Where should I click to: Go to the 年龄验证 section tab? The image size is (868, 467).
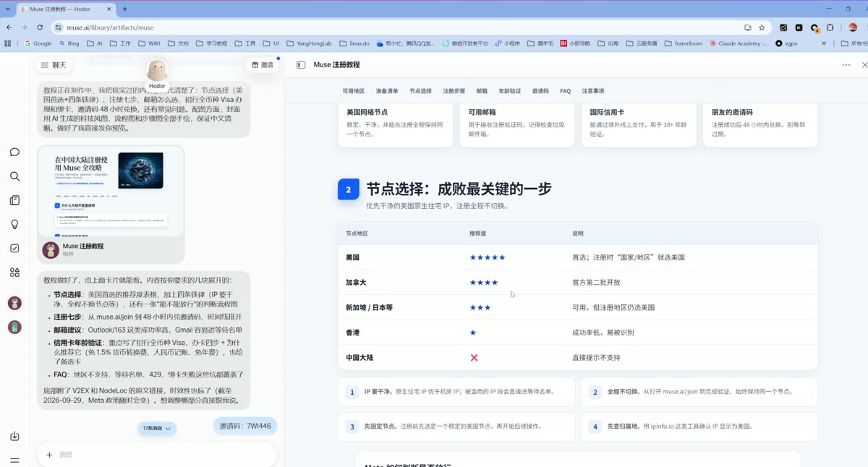click(510, 91)
